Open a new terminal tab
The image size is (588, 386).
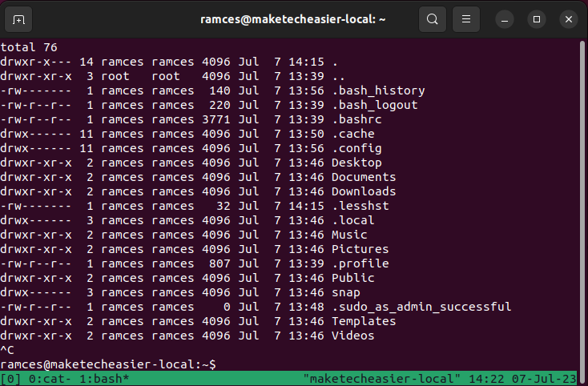(18, 19)
